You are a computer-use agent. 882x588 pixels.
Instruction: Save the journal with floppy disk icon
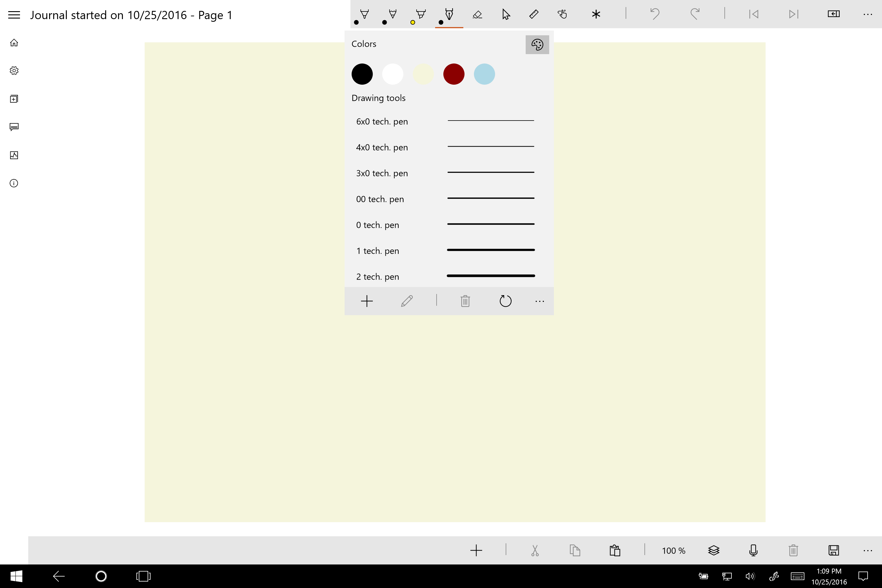tap(833, 550)
